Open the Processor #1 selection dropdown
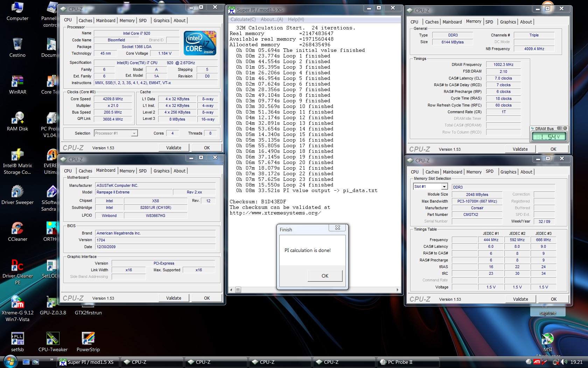This screenshot has width=588, height=368. [x=134, y=133]
